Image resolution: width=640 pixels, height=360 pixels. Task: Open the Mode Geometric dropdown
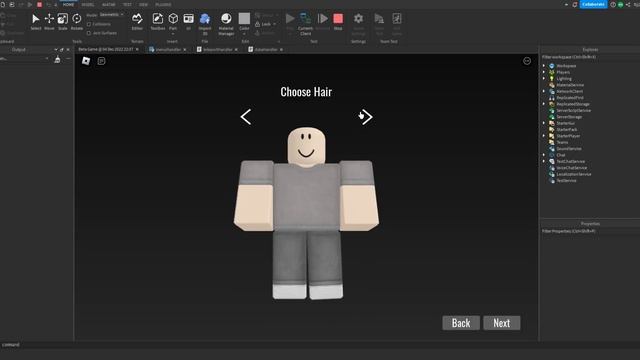point(111,14)
